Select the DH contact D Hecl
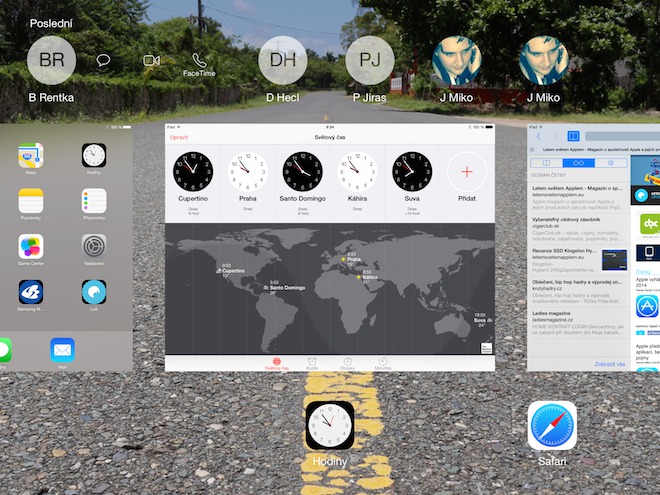The image size is (660, 495). click(282, 60)
